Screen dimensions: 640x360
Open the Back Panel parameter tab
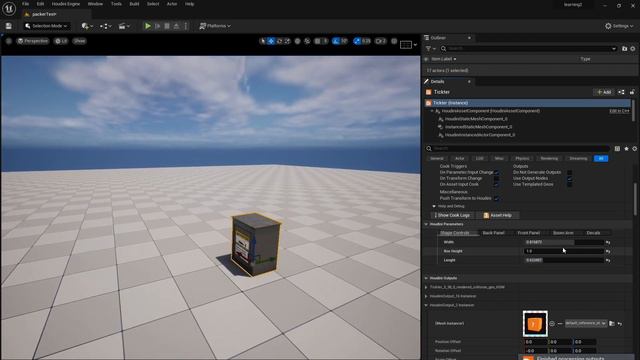pyautogui.click(x=493, y=233)
